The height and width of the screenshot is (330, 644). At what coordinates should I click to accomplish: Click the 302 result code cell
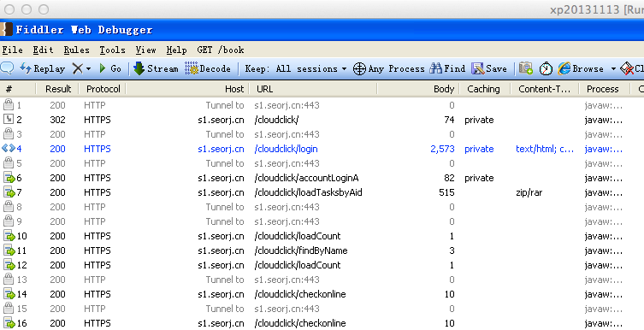(57, 120)
